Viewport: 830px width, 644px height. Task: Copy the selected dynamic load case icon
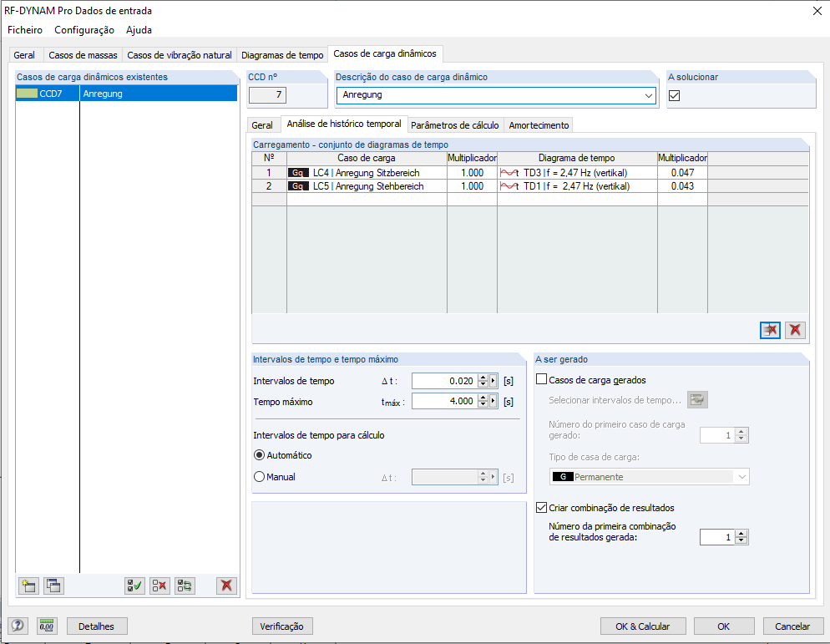pyautogui.click(x=53, y=586)
